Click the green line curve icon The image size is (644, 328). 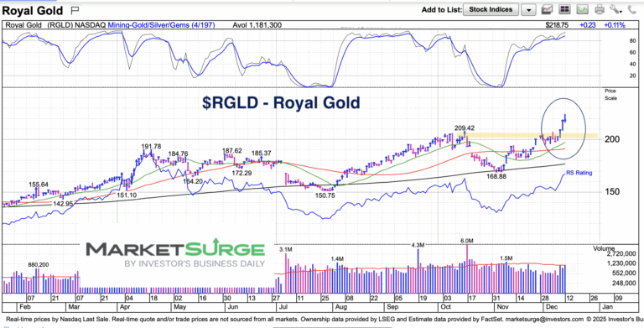(582, 9)
